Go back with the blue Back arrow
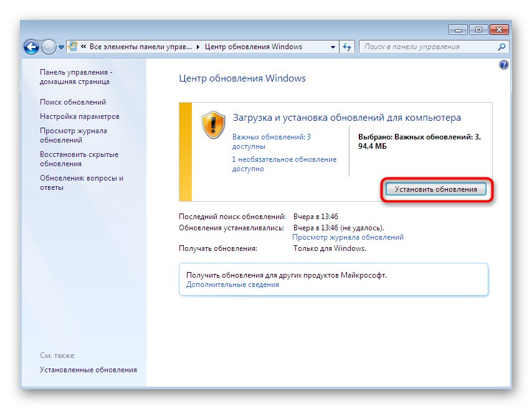The image size is (532, 409). pos(32,47)
